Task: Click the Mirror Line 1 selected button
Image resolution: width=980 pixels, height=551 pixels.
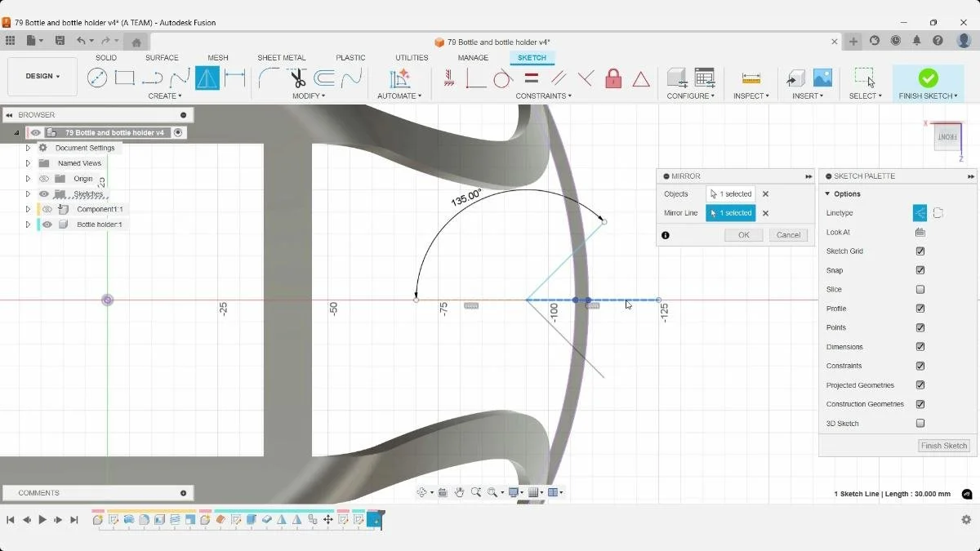Action: click(731, 213)
